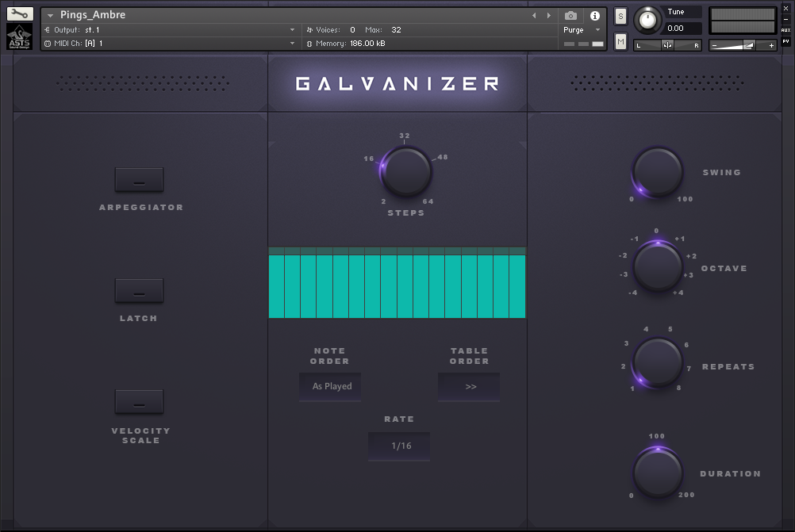Expand the MIDI Ch dropdown arrow
The image size is (795, 532).
292,44
